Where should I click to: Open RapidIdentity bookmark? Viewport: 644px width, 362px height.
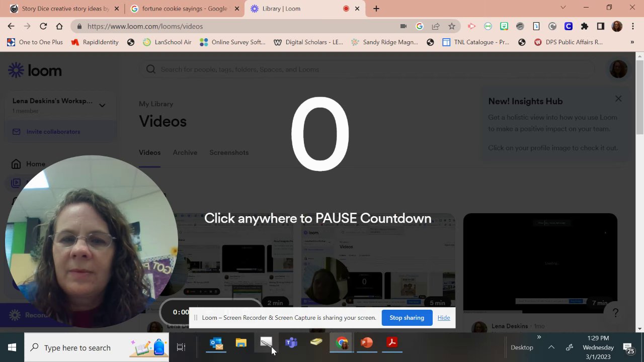coord(95,42)
